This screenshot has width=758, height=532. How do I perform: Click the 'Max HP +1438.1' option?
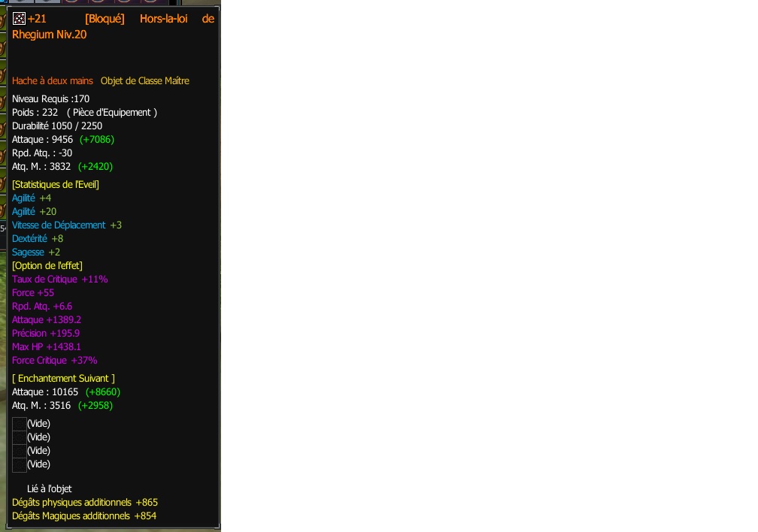[47, 347]
